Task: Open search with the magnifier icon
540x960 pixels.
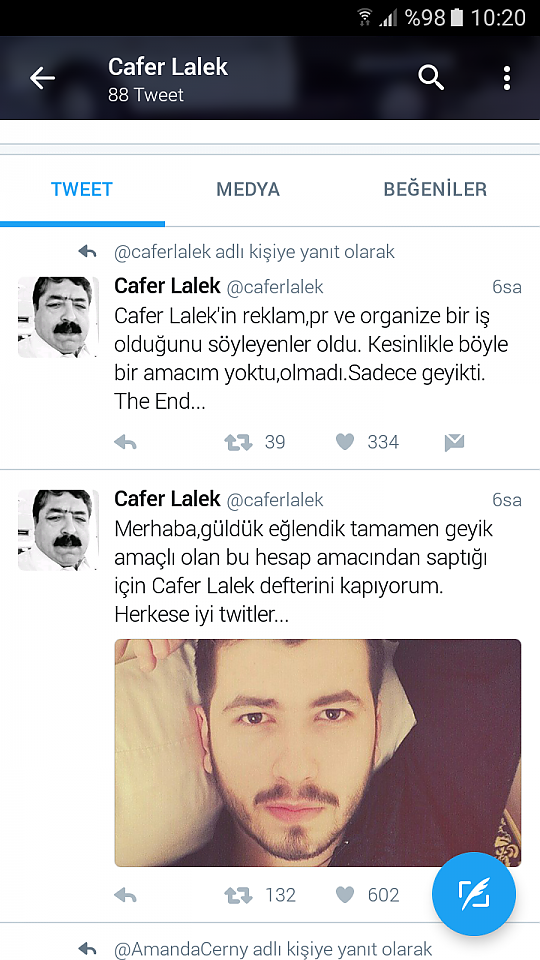Action: (x=430, y=78)
